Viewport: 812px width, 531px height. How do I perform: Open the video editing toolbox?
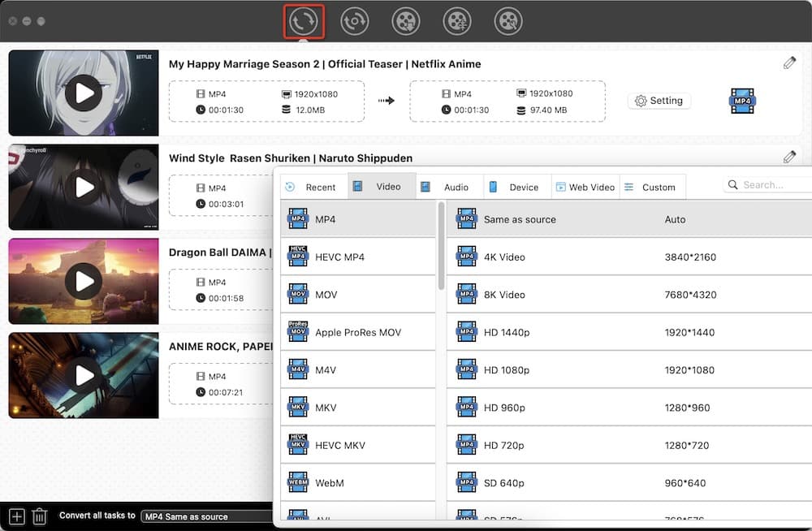[x=456, y=21]
